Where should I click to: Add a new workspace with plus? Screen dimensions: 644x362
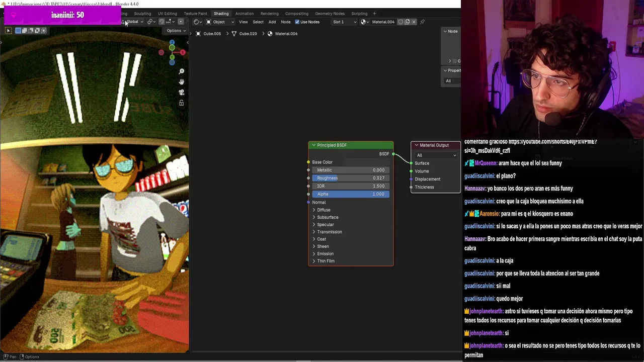[374, 14]
